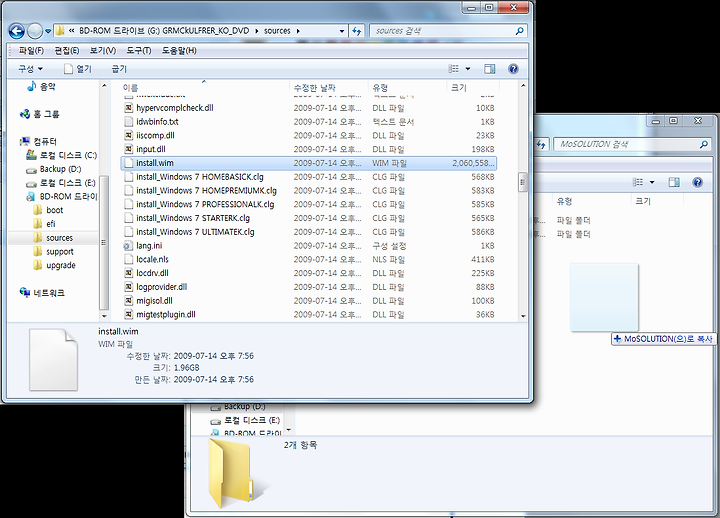This screenshot has width=720, height=518.
Task: Open recent locations dropdown beside Forward
Action: coord(48,31)
